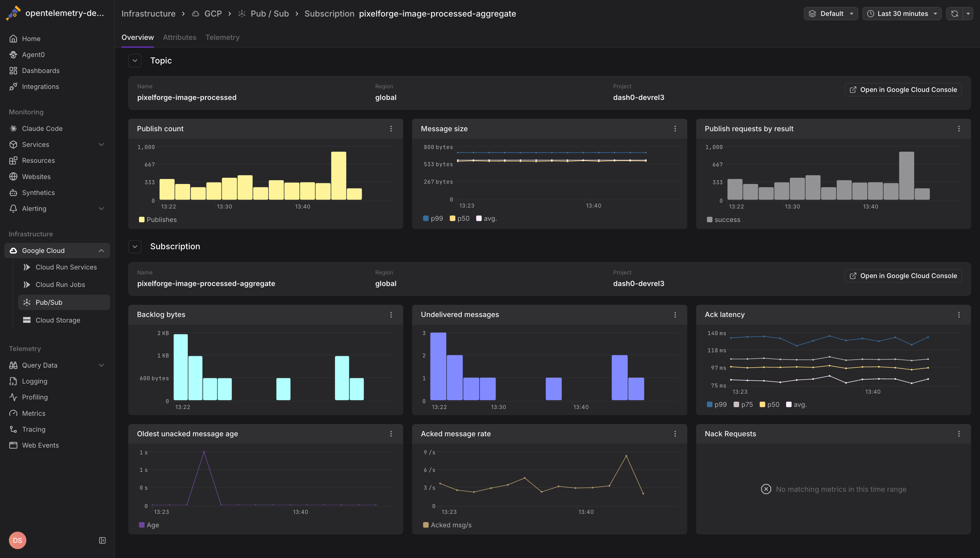Toggle the p75 Ack latency legend

click(743, 404)
